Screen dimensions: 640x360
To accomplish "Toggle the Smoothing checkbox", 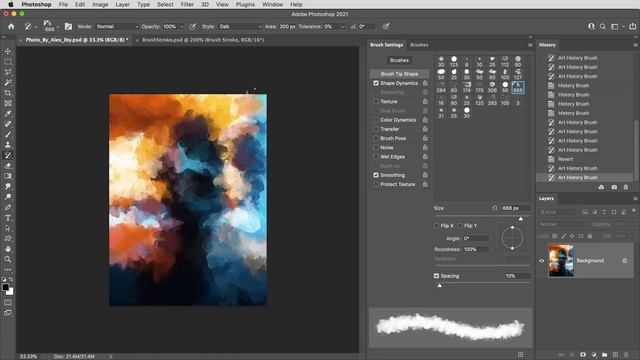I will tap(376, 175).
